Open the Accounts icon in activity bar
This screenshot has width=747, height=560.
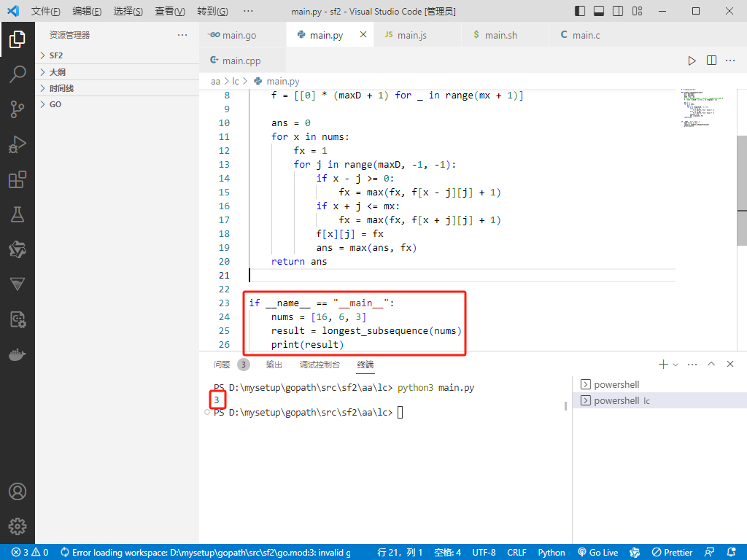coord(18,491)
